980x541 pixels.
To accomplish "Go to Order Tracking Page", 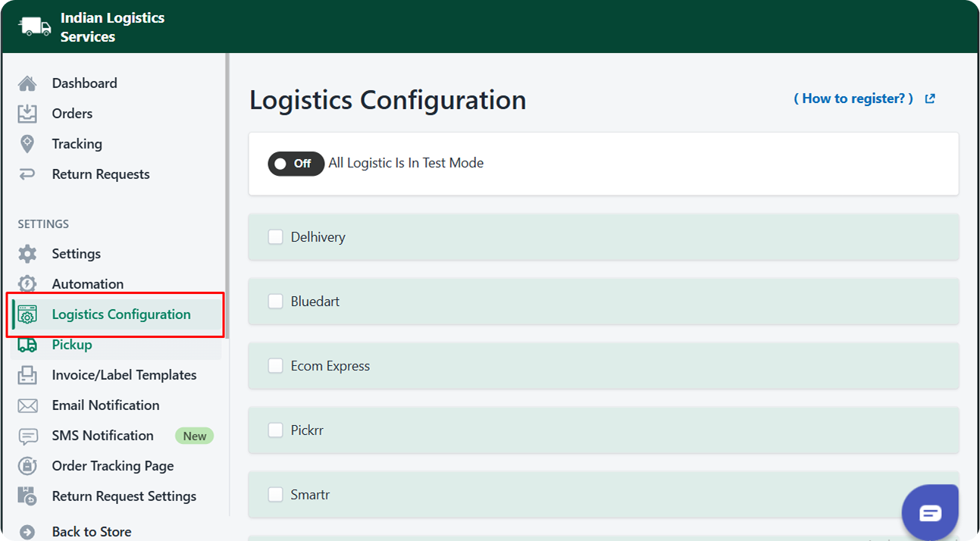I will point(112,466).
